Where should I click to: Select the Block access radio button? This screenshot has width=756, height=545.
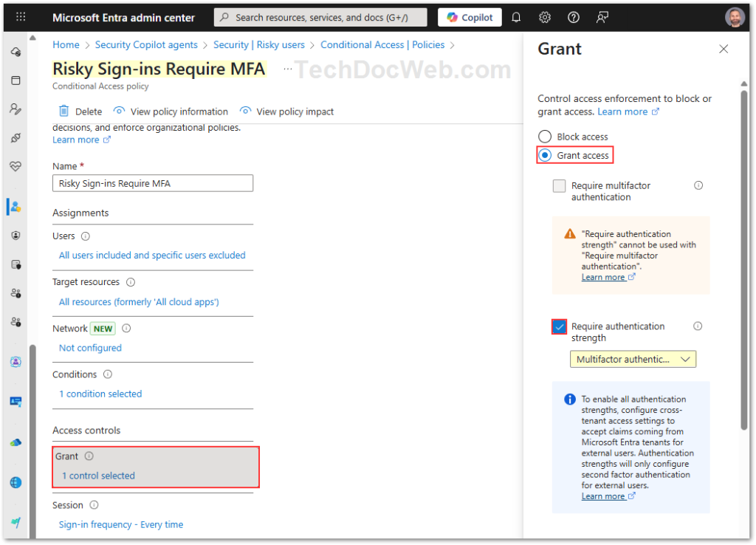545,137
